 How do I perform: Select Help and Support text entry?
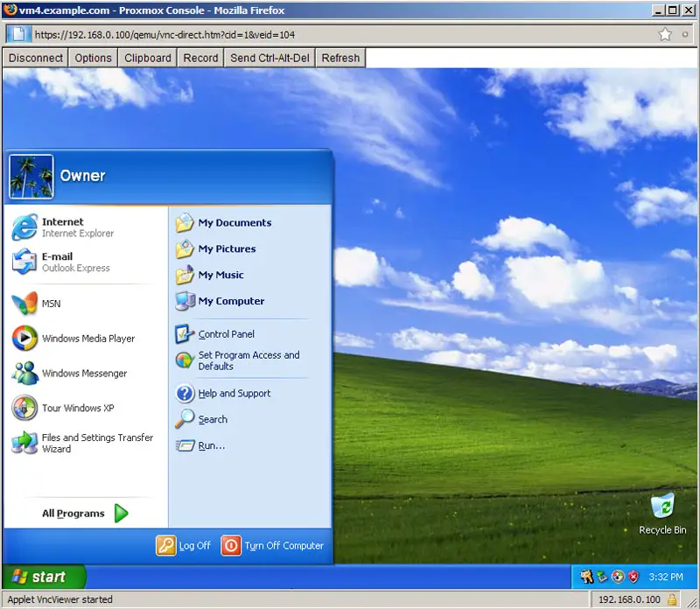click(234, 394)
